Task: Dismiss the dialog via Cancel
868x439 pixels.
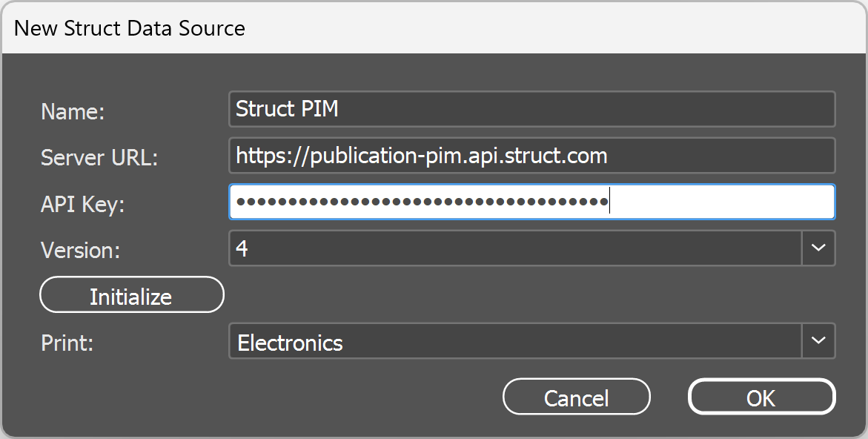Action: pos(577,397)
